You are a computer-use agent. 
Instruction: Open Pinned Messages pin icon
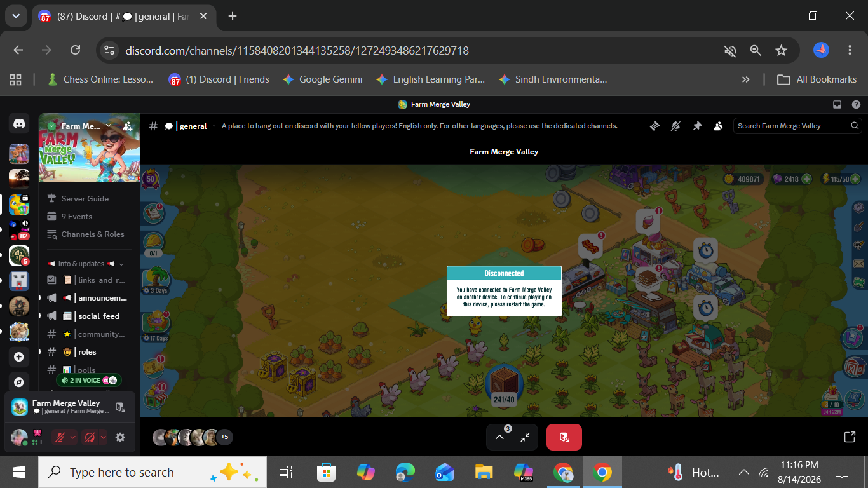pyautogui.click(x=697, y=126)
